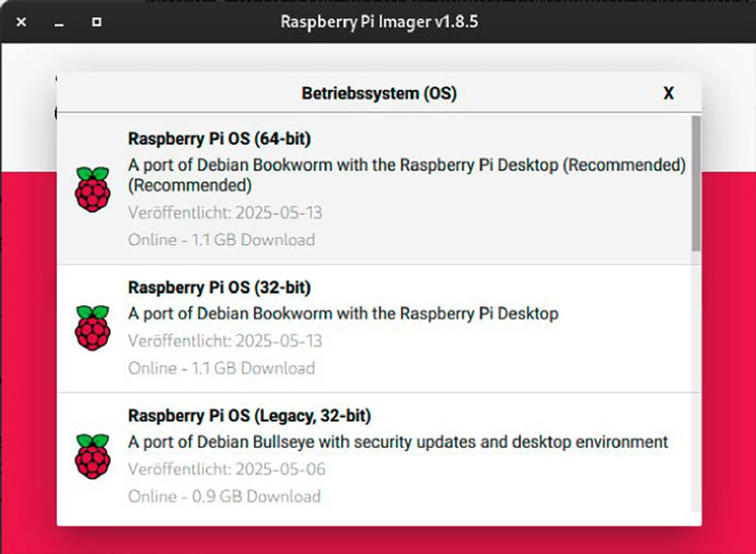Click the raspberry icon for Raspberry Pi OS (64-bit)
The width and height of the screenshot is (756, 554).
pos(92,189)
